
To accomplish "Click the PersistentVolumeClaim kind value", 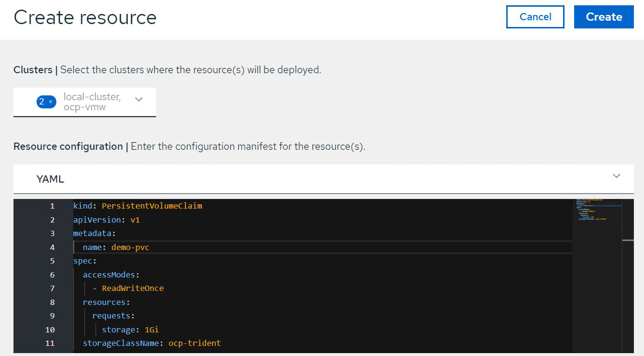I will pyautogui.click(x=152, y=206).
